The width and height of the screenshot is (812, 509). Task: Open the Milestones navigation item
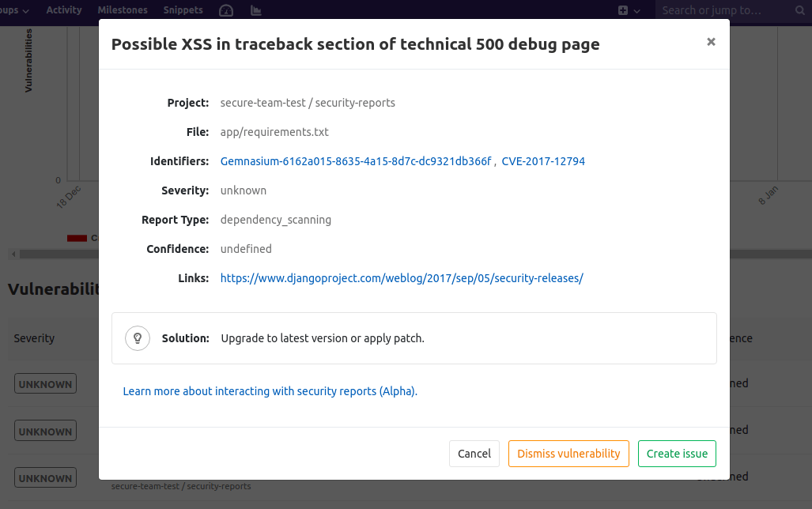click(x=123, y=10)
